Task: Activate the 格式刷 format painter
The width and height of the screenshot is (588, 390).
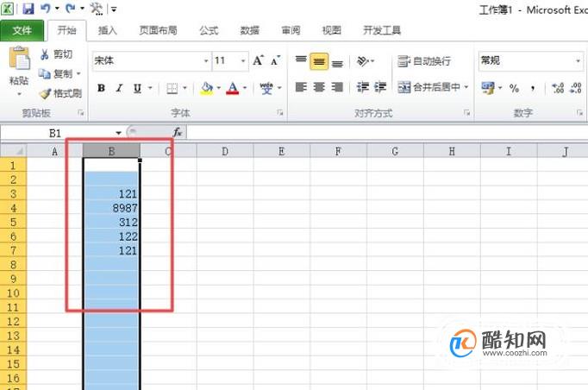Action: [x=60, y=93]
